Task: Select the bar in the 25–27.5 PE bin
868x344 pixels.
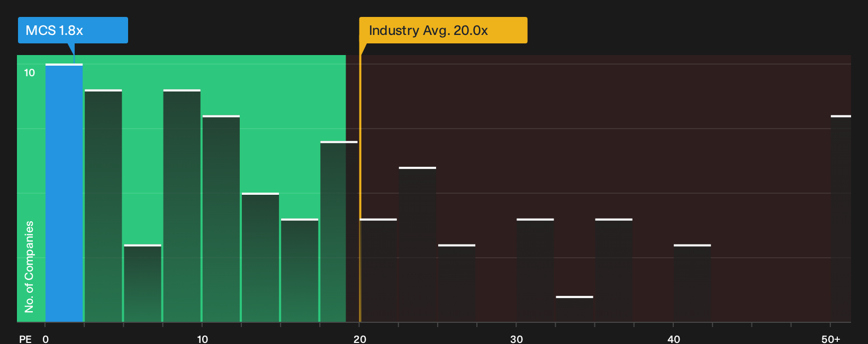Action: tap(457, 284)
